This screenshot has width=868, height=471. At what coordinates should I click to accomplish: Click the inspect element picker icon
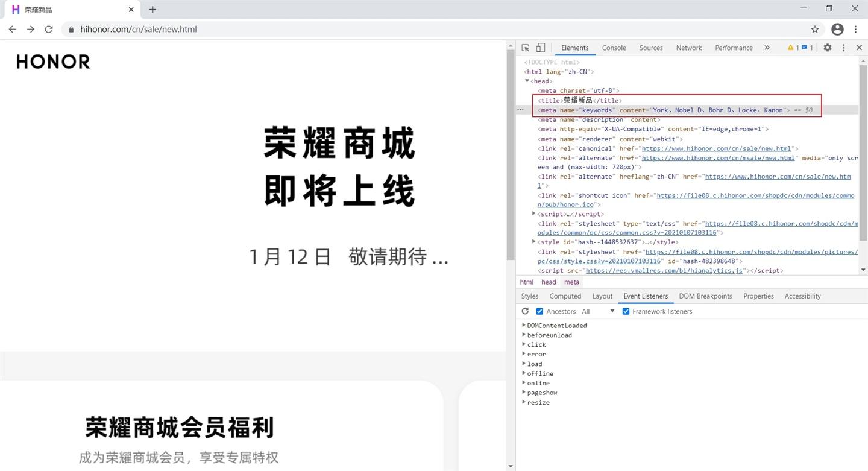point(526,48)
